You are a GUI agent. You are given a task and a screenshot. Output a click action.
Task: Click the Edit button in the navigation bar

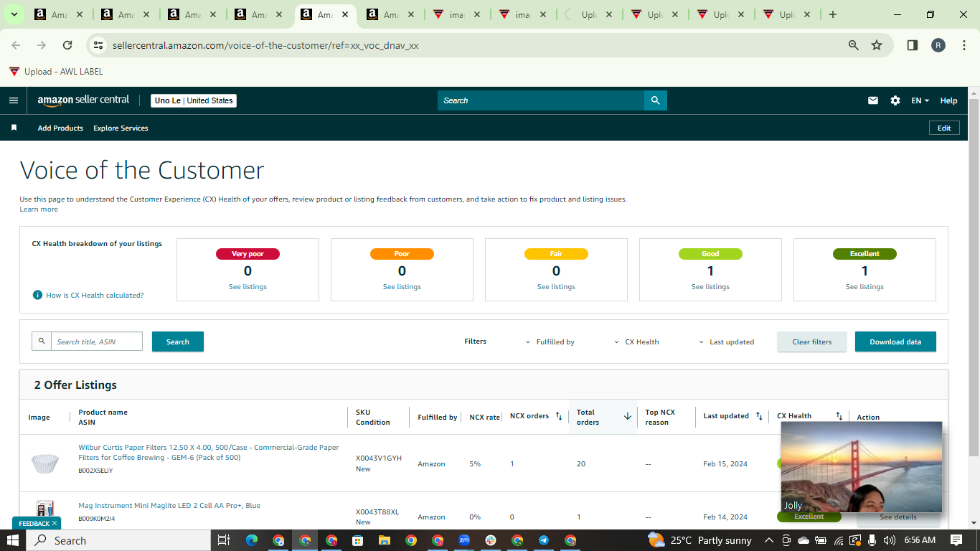point(944,128)
